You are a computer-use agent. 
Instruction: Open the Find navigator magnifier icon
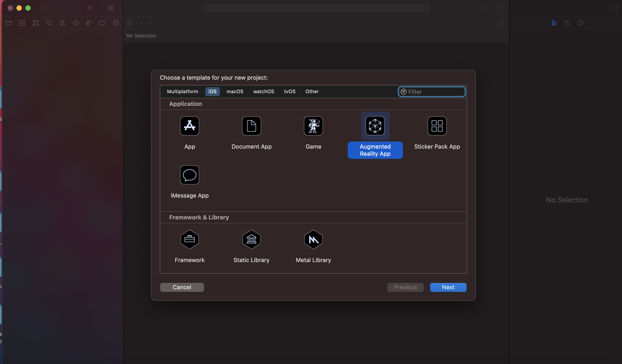click(x=49, y=23)
